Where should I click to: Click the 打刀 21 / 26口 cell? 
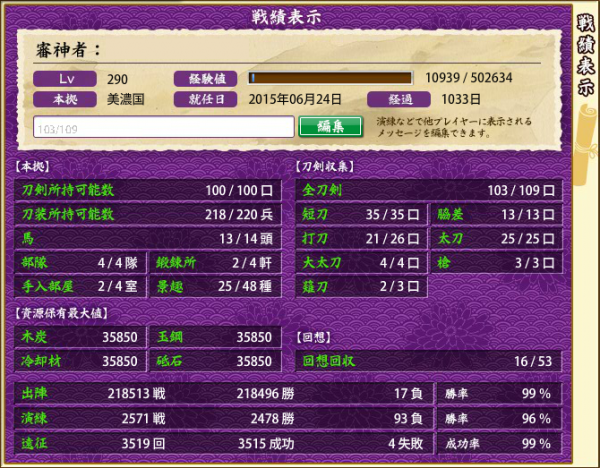361,239
